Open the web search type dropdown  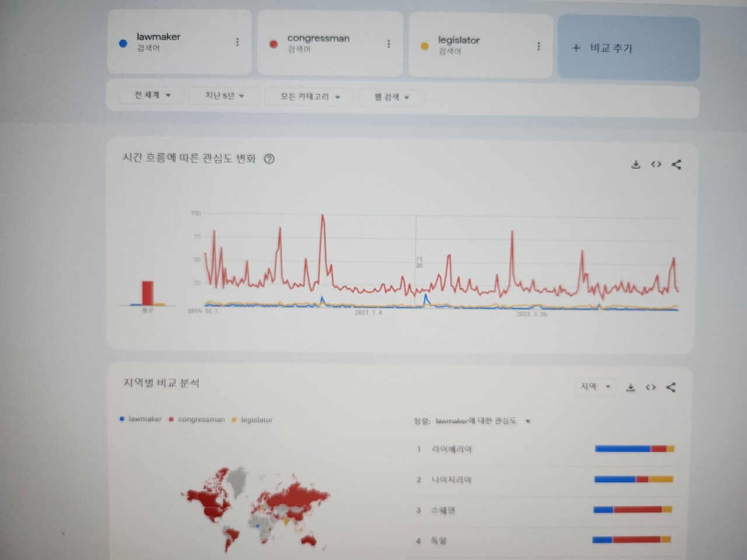point(392,98)
